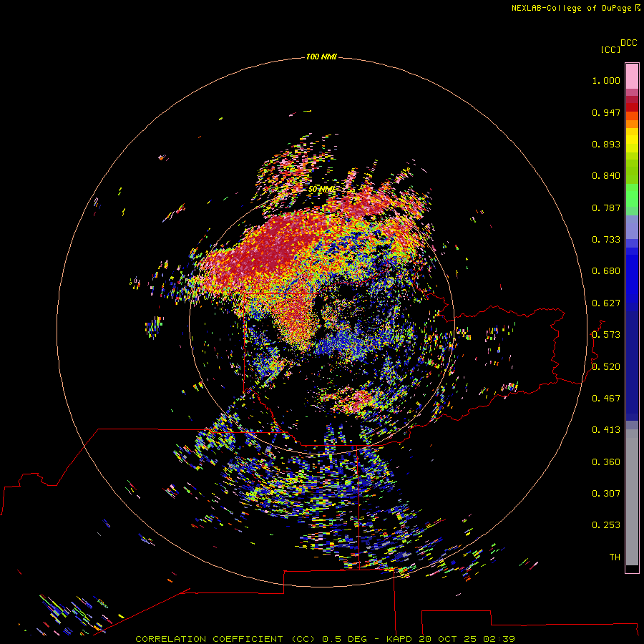Click the 0.253 scale value

tap(606, 525)
